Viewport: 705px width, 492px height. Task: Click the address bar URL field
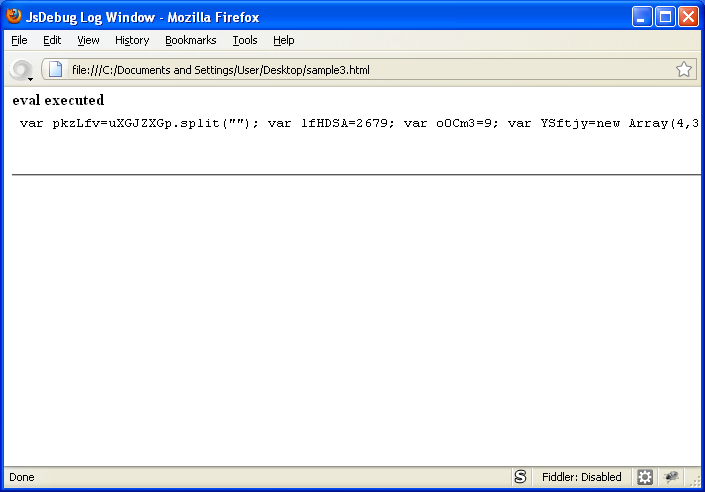[x=360, y=69]
